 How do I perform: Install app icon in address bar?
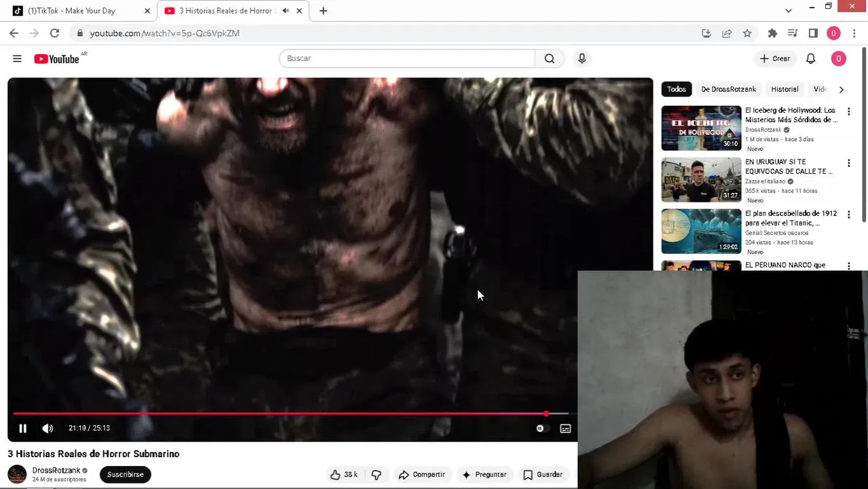coord(706,33)
